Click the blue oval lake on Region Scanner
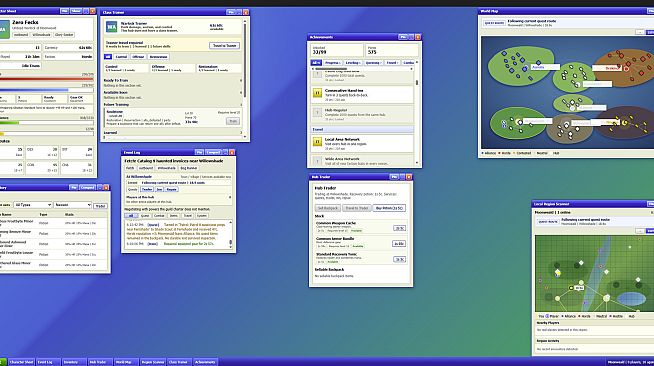The image size is (654, 366). 631,298
